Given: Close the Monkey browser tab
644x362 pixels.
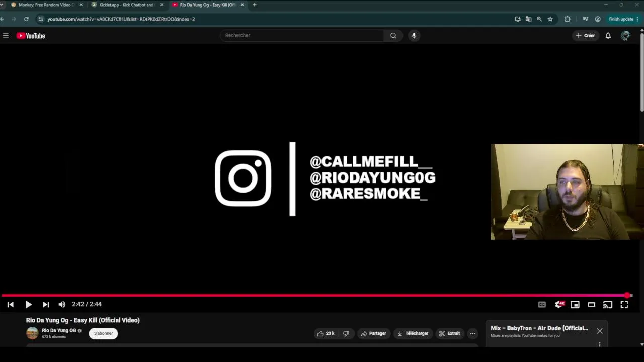Looking at the screenshot, I should (81, 5).
